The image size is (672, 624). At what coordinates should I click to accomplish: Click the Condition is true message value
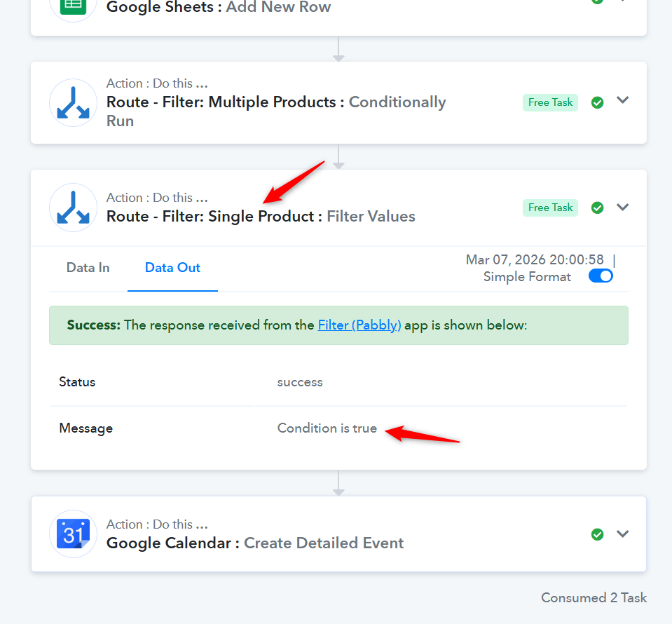327,428
